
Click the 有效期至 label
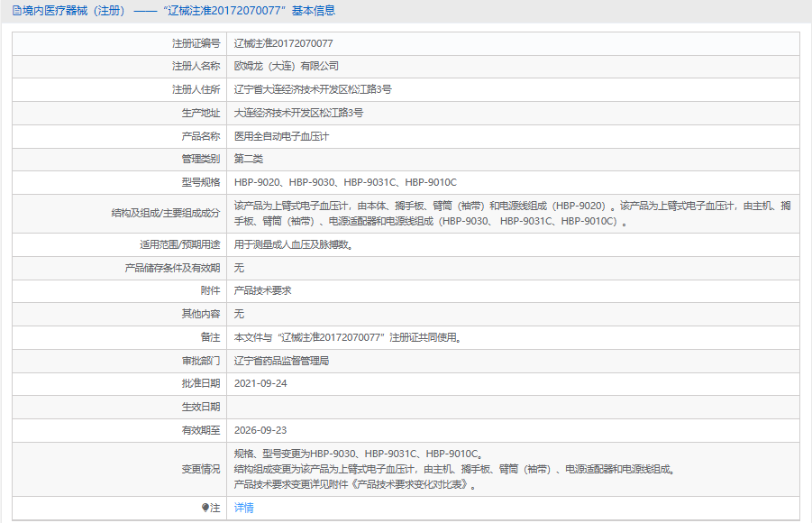point(200,430)
